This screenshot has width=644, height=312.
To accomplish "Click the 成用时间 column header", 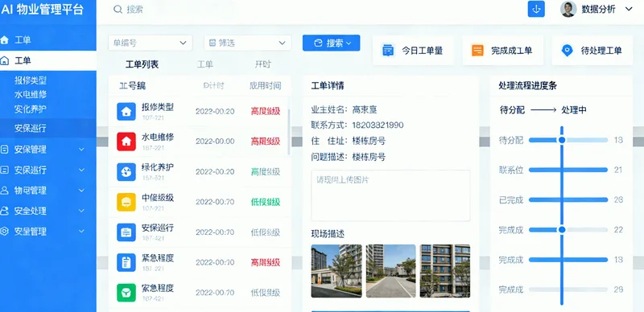I will point(266,86).
